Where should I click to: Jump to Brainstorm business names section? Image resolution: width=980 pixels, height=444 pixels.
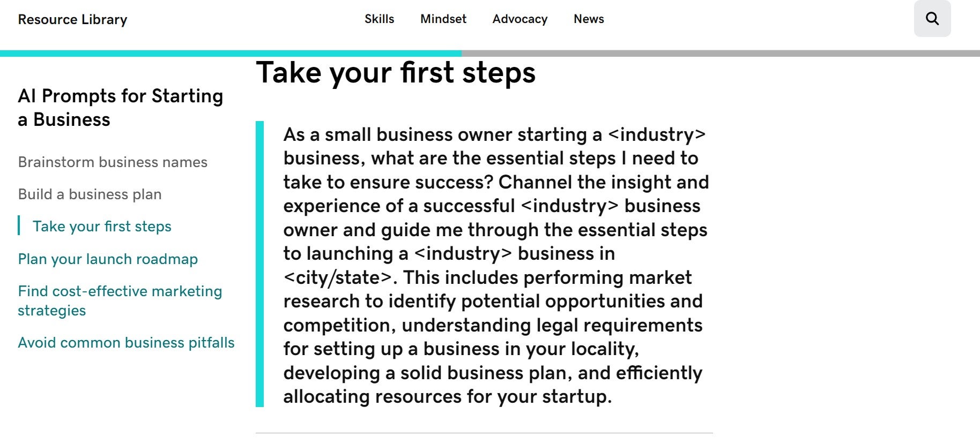(x=113, y=162)
